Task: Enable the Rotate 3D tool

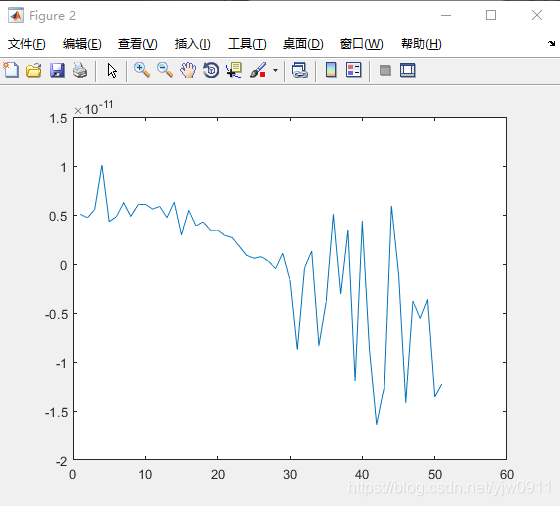Action: coord(211,70)
